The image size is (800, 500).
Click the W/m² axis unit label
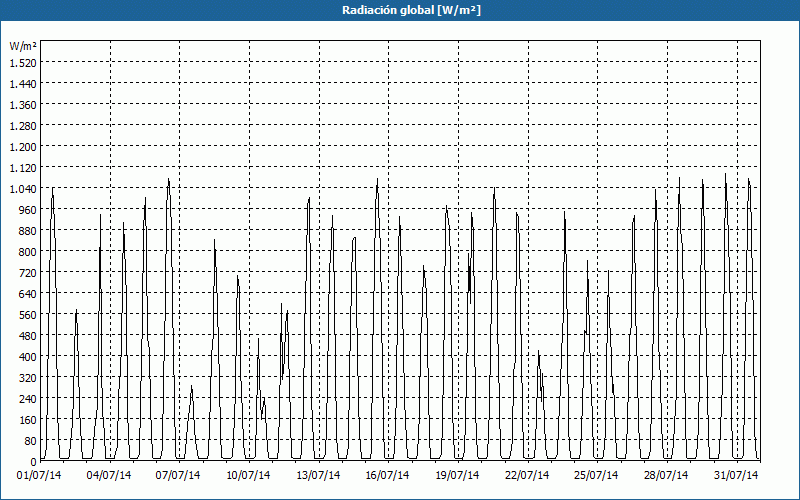click(x=23, y=46)
